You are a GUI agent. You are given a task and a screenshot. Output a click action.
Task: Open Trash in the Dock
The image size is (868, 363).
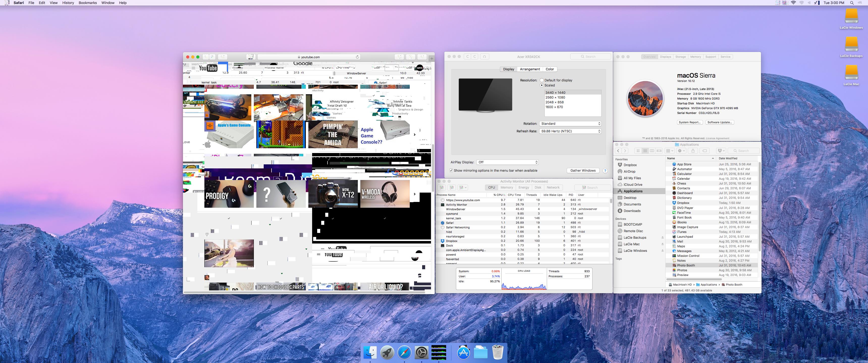[x=498, y=353]
